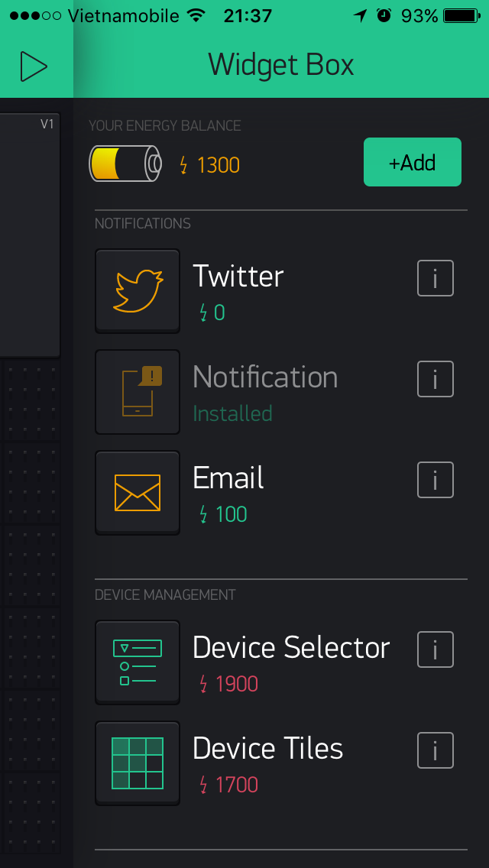Select the Email envelope widget icon
This screenshot has height=868, width=489.
[138, 493]
